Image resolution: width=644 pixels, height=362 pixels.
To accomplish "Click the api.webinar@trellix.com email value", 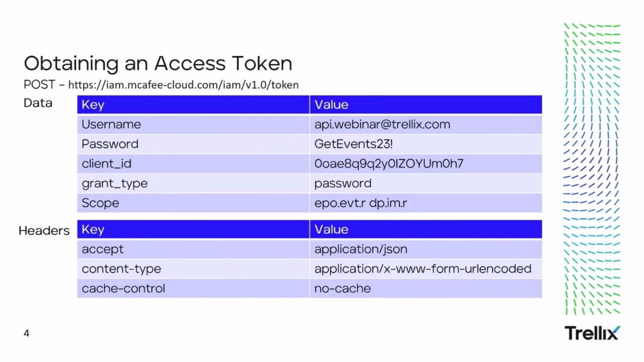I will click(382, 124).
